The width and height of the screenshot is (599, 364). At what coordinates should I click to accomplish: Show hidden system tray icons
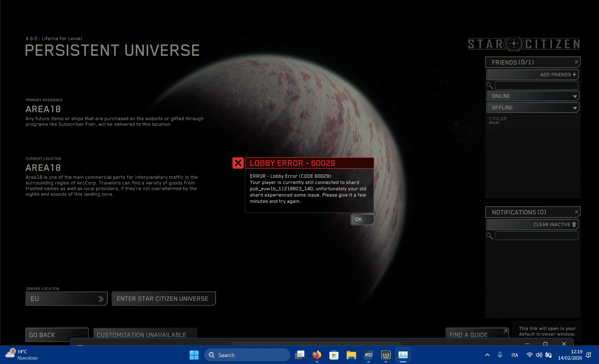(x=487, y=355)
